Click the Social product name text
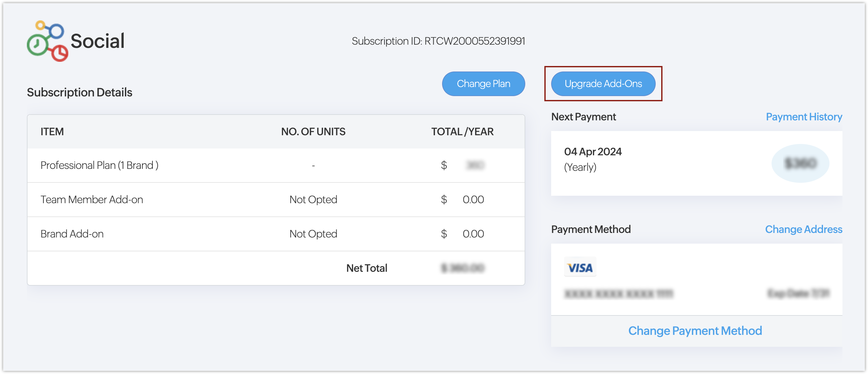 click(98, 41)
